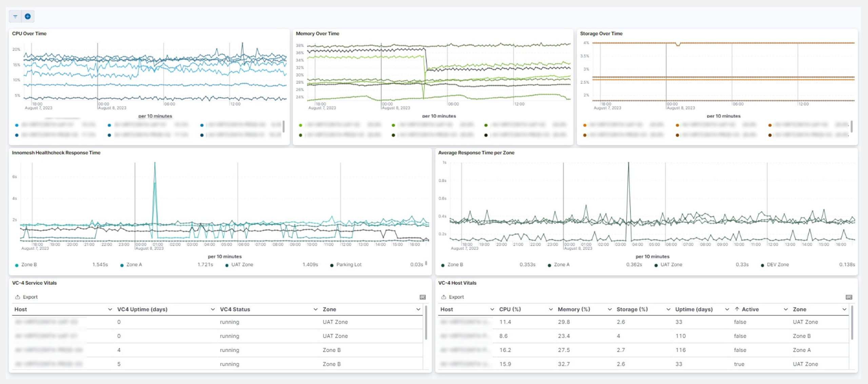Select the 1.721s Zone A legend value
The width and height of the screenshot is (868, 384).
click(205, 264)
